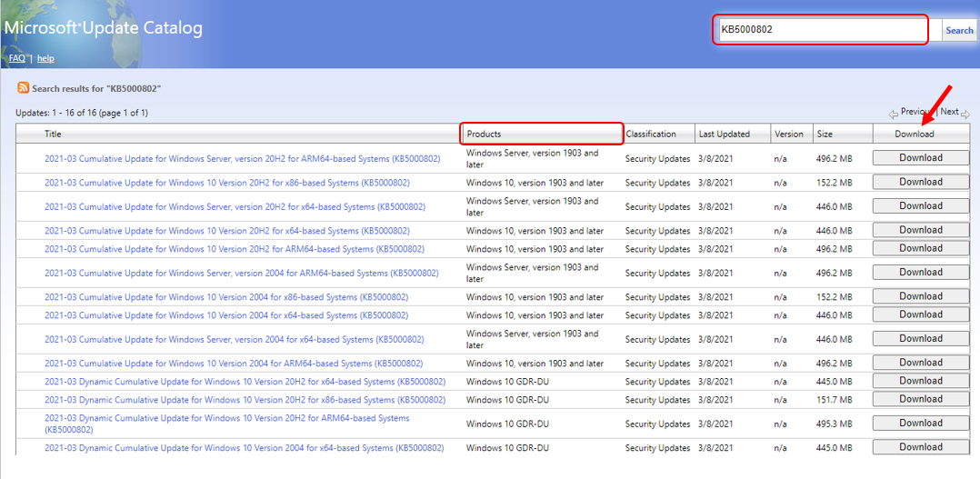Image resolution: width=980 pixels, height=479 pixels.
Task: Open Dynamic Cumulative Update 20H2 x86 link
Action: [x=245, y=399]
